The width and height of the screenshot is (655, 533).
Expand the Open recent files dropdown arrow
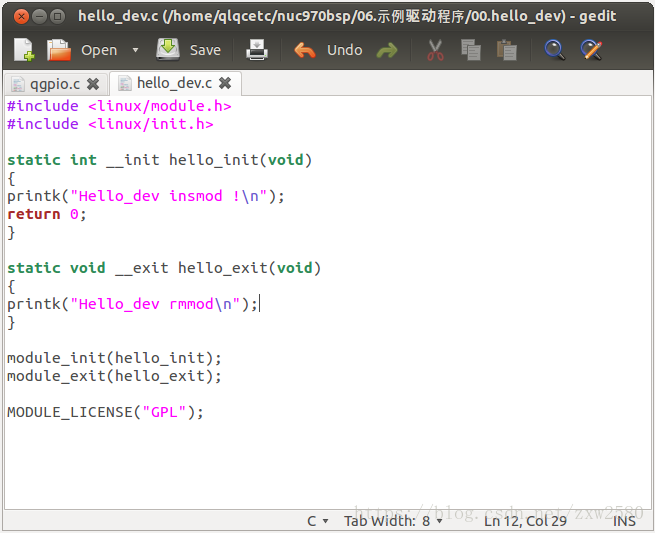135,50
